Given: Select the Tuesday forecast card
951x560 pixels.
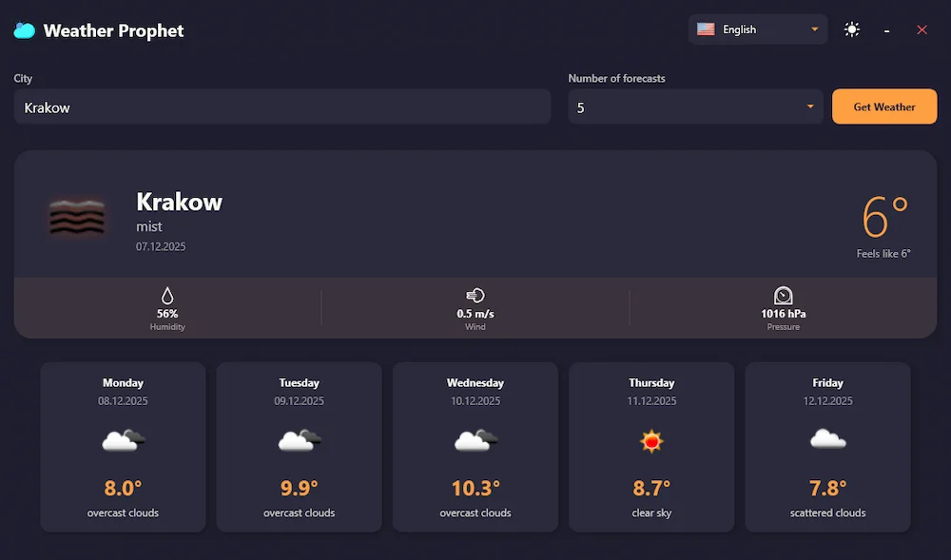Looking at the screenshot, I should point(299,447).
